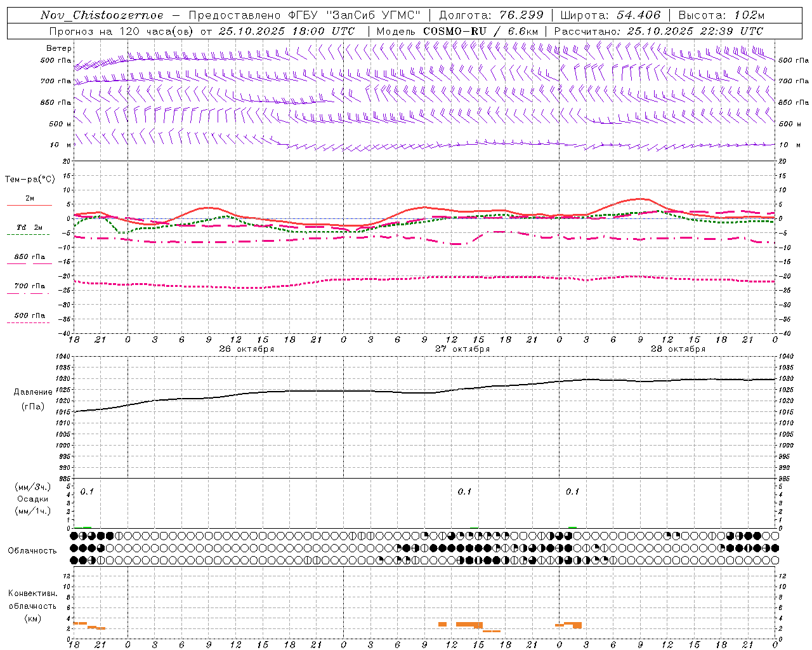
Task: Click the 'Высота: 102м' elevation value
Action: tap(721, 15)
